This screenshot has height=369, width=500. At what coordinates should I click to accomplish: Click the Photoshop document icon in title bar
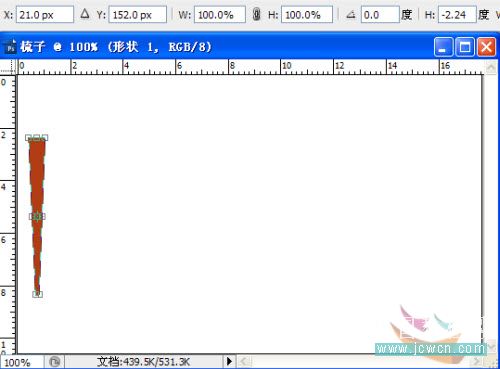[x=10, y=47]
